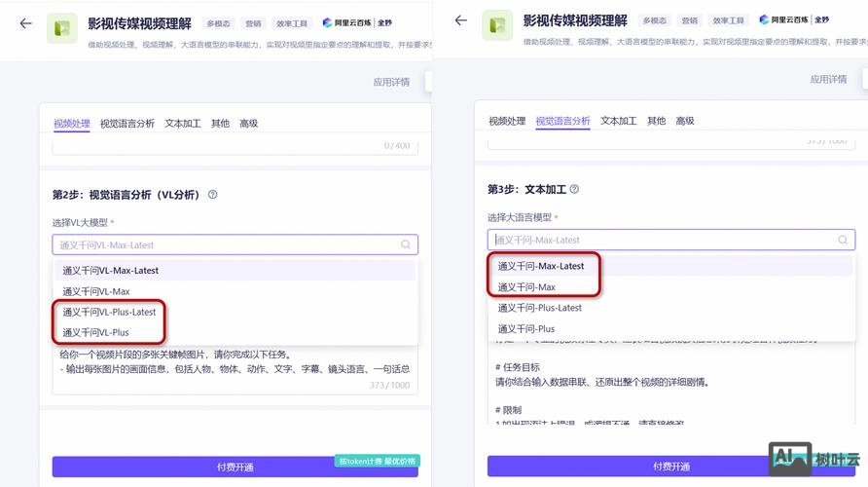Click 选择VL大模型 field label
The width and height of the screenshot is (868, 487).
(x=80, y=222)
